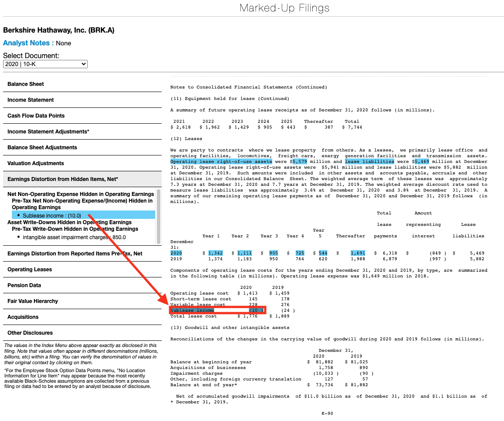Expand the Other Disclosures section

(x=82, y=333)
